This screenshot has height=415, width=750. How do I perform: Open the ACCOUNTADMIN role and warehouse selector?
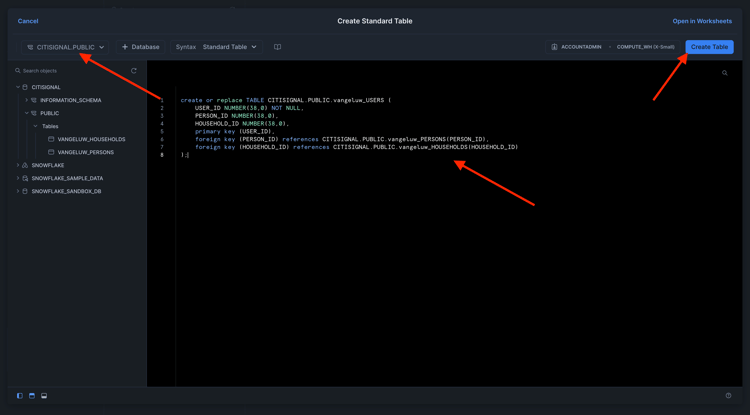coord(613,47)
